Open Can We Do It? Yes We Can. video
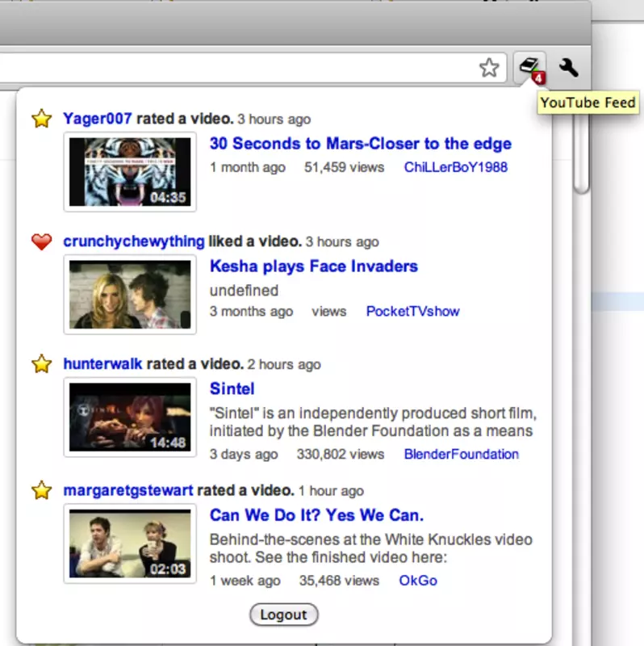Image resolution: width=644 pixels, height=646 pixels. pyautogui.click(x=316, y=515)
